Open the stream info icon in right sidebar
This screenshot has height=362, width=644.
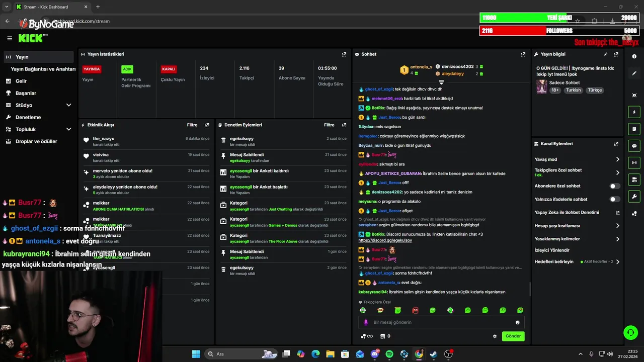[x=634, y=56]
